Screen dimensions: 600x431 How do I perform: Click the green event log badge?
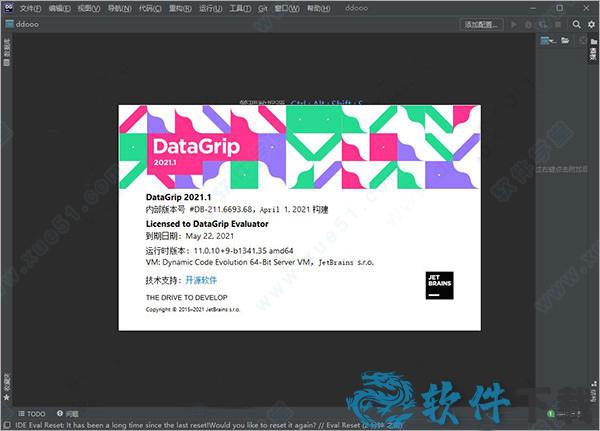click(551, 413)
